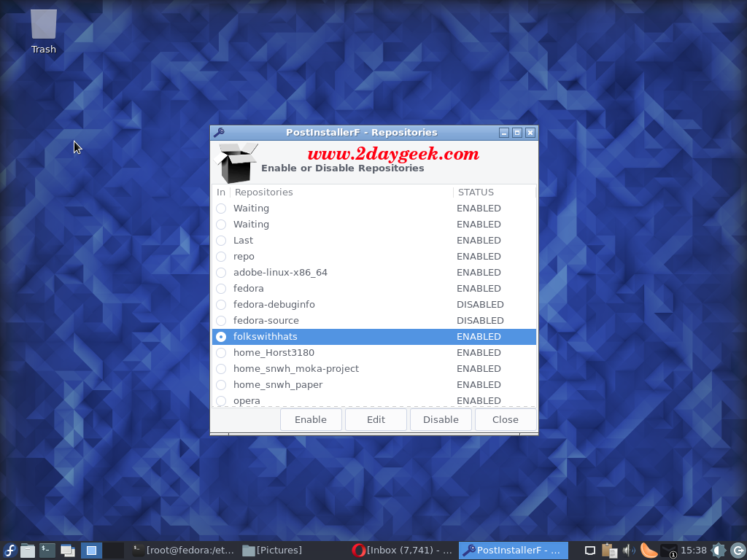Switch to first workspace in pager
Image resolution: width=747 pixels, height=560 pixels.
point(91,551)
